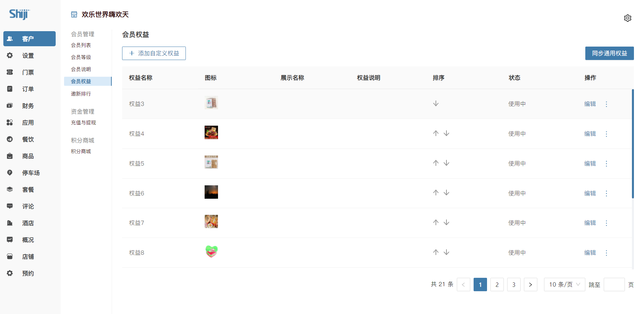Click 同步通用权益 button

click(609, 53)
